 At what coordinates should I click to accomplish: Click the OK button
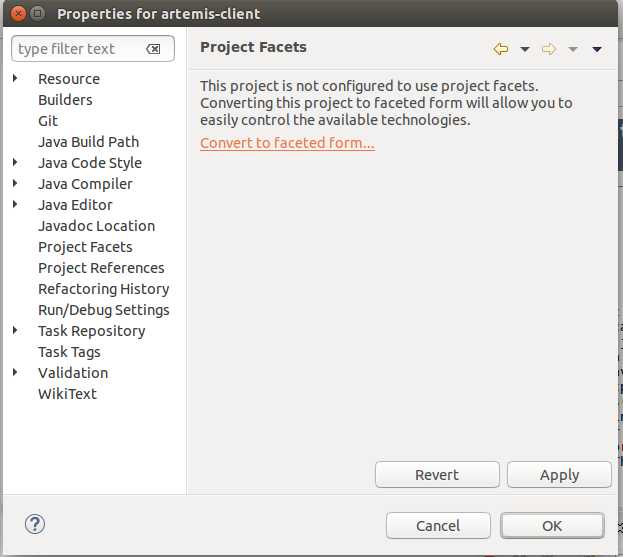[x=552, y=526]
